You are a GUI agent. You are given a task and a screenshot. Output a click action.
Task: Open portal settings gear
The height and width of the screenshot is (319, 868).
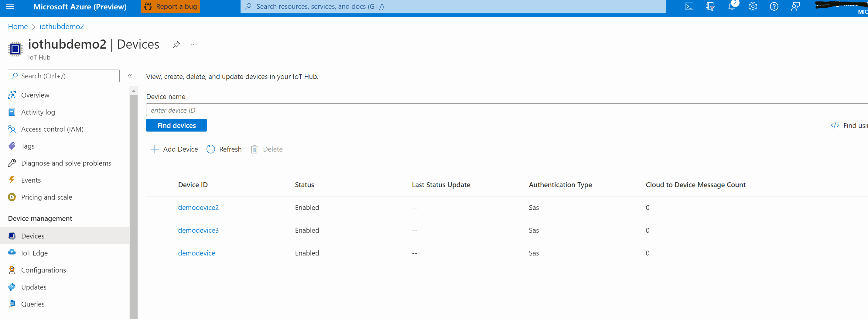point(753,6)
